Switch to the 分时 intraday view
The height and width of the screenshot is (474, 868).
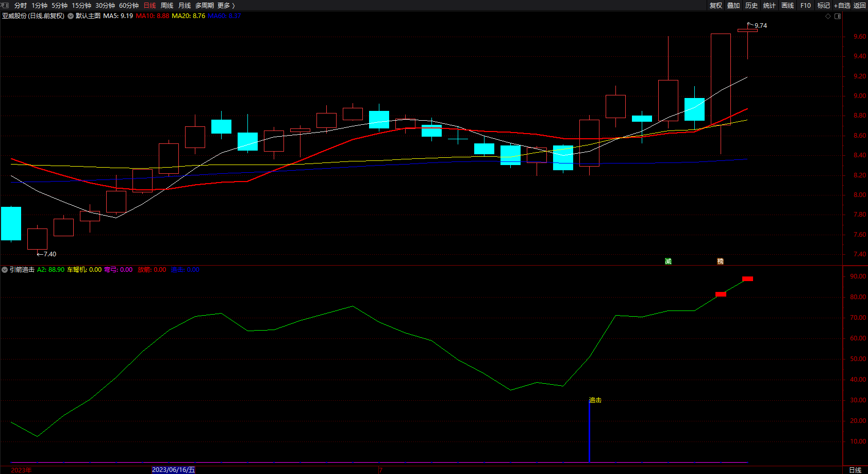pyautogui.click(x=21, y=5)
